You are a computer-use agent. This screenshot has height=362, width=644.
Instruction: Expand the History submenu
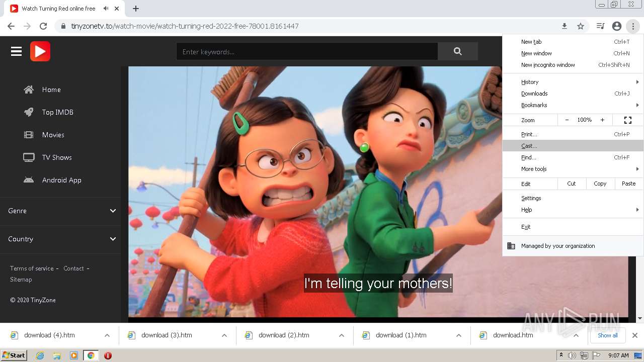(573, 82)
